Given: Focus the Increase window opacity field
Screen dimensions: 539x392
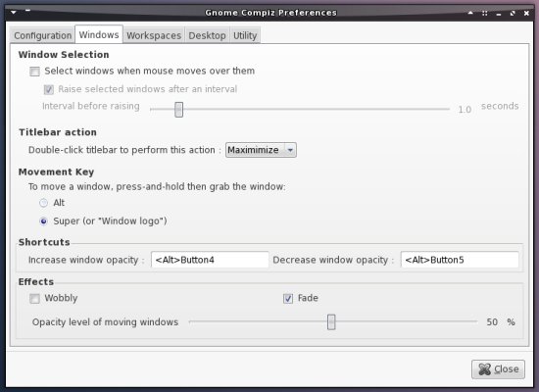Looking at the screenshot, I should tap(210, 260).
